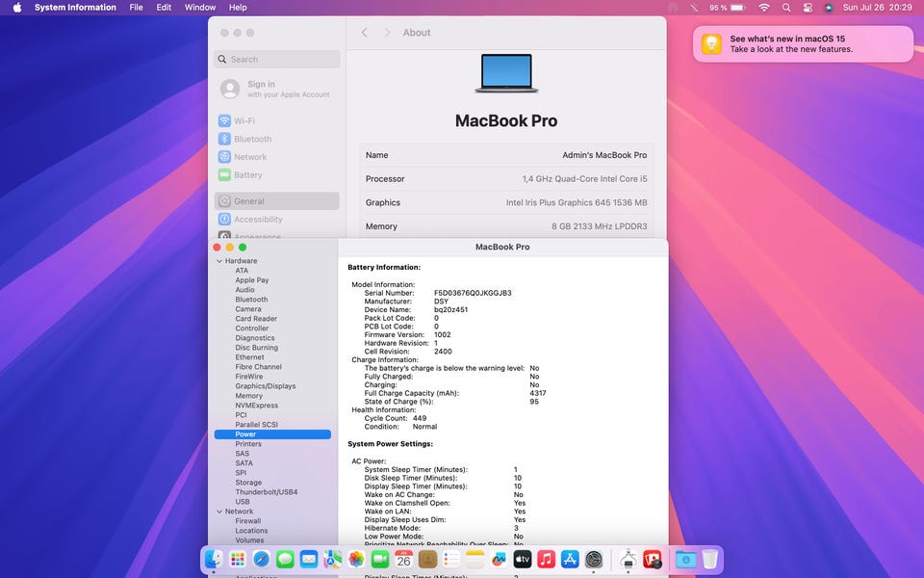Open Mail app in Dock
This screenshot has height=578, width=924.
(x=309, y=559)
